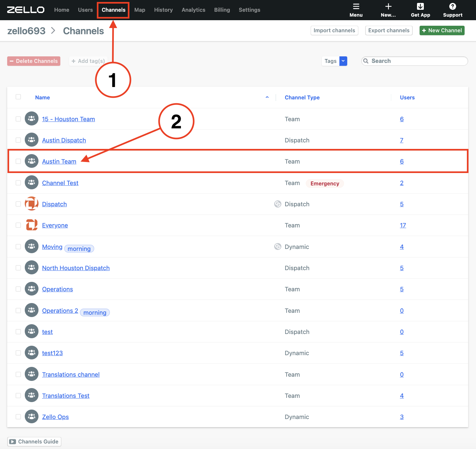Click the Everyone channel avatar icon
476x449 pixels.
[x=32, y=225]
